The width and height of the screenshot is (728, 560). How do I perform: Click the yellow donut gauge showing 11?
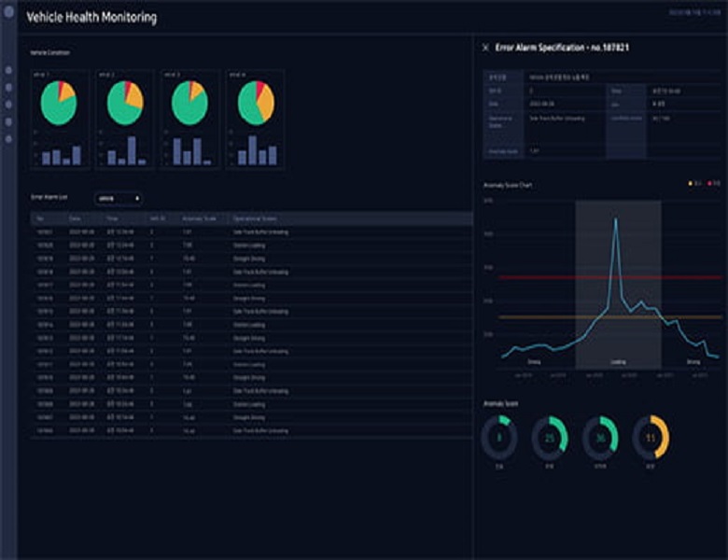(x=651, y=438)
